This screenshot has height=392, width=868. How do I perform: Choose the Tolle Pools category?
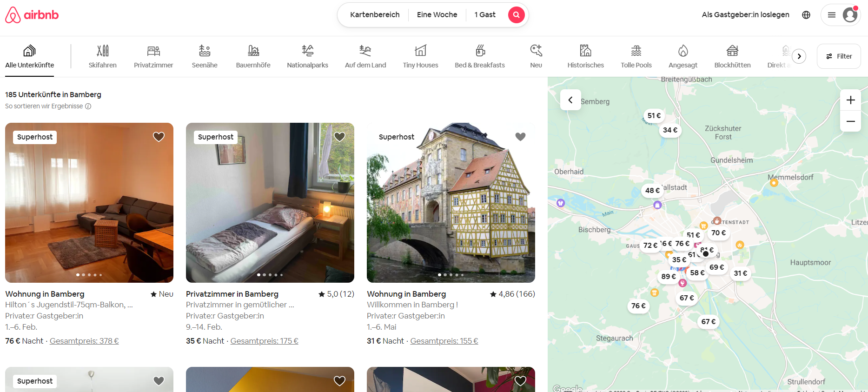coord(636,56)
